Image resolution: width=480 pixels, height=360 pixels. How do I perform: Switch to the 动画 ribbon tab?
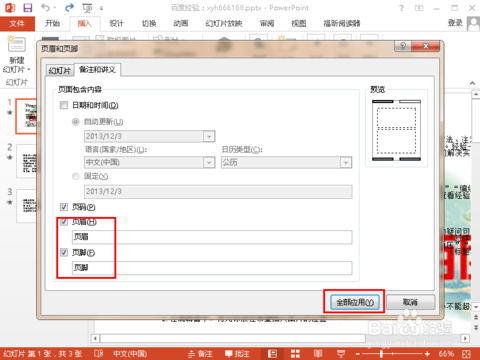(x=181, y=23)
